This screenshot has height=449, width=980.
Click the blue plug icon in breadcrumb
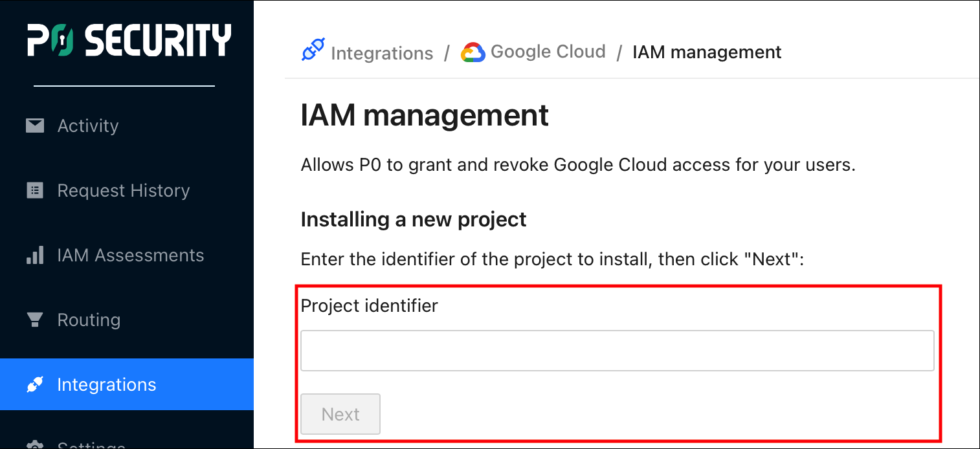pos(313,51)
